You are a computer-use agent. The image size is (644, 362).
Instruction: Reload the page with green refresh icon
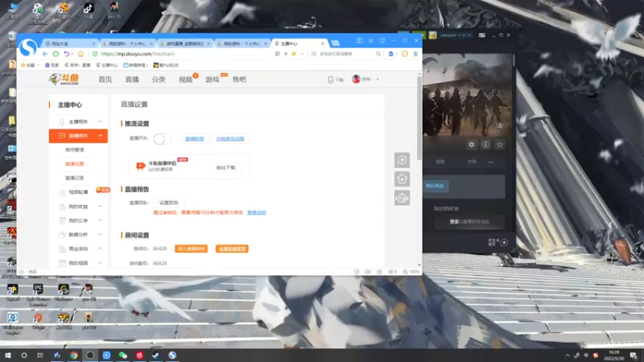tap(56, 54)
